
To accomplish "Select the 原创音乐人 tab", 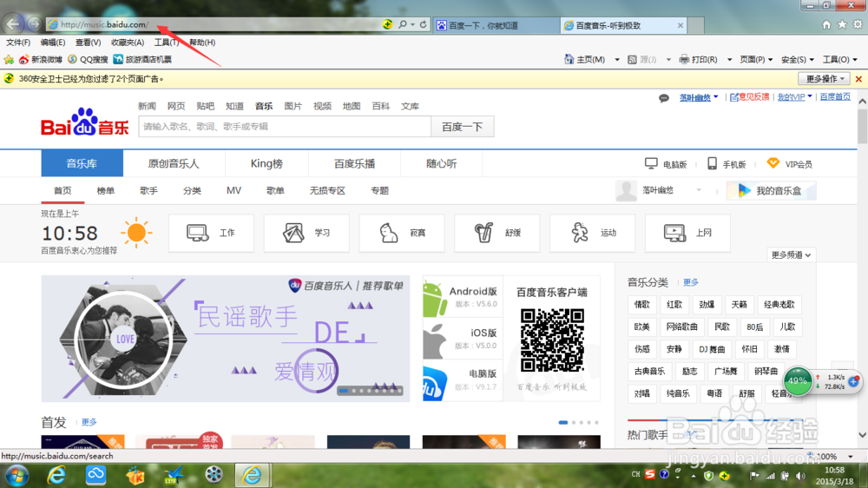I will point(174,163).
